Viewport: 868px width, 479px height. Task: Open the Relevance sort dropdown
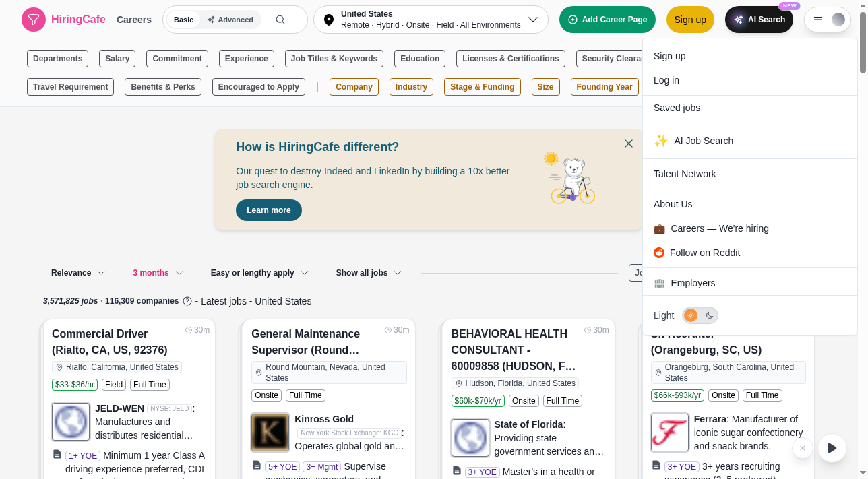point(78,273)
